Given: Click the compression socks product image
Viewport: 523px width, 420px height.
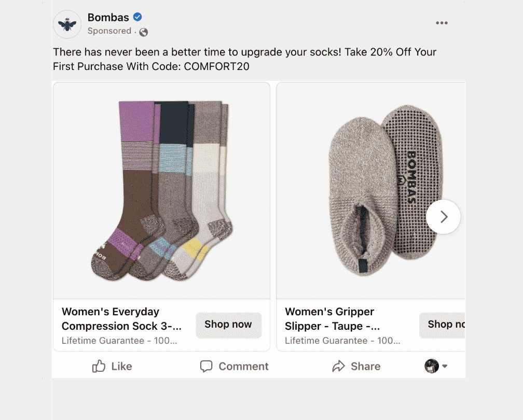Looking at the screenshot, I should [161, 190].
